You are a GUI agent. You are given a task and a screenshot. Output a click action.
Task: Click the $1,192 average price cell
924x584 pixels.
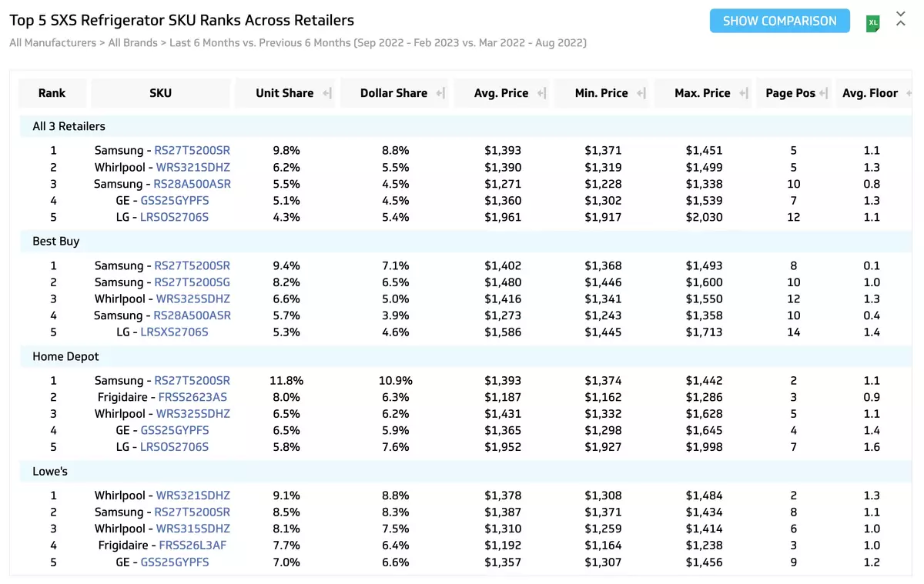pyautogui.click(x=503, y=546)
